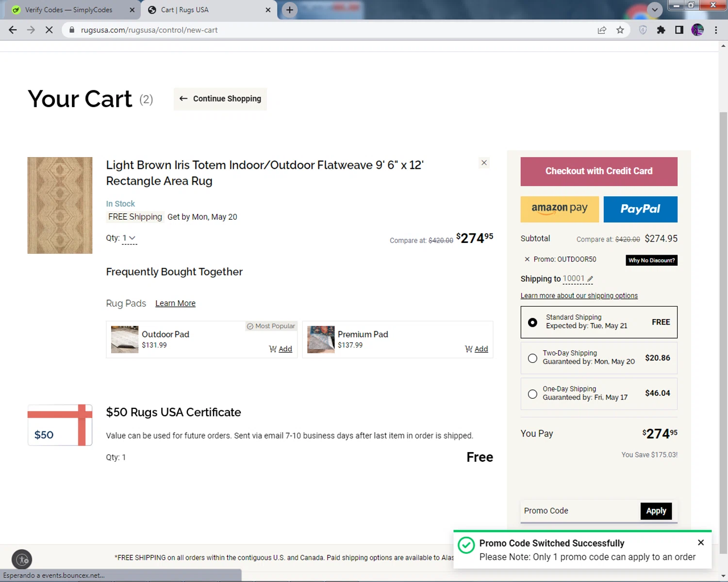Image resolution: width=728 pixels, height=582 pixels.
Task: Click the Promo Code field
Action: click(580, 511)
